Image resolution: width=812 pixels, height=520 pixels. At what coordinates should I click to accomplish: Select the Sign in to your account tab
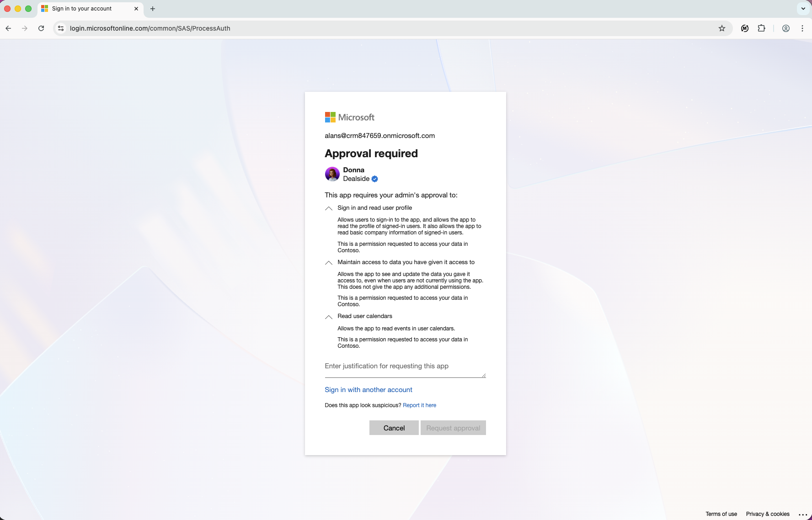(90, 9)
